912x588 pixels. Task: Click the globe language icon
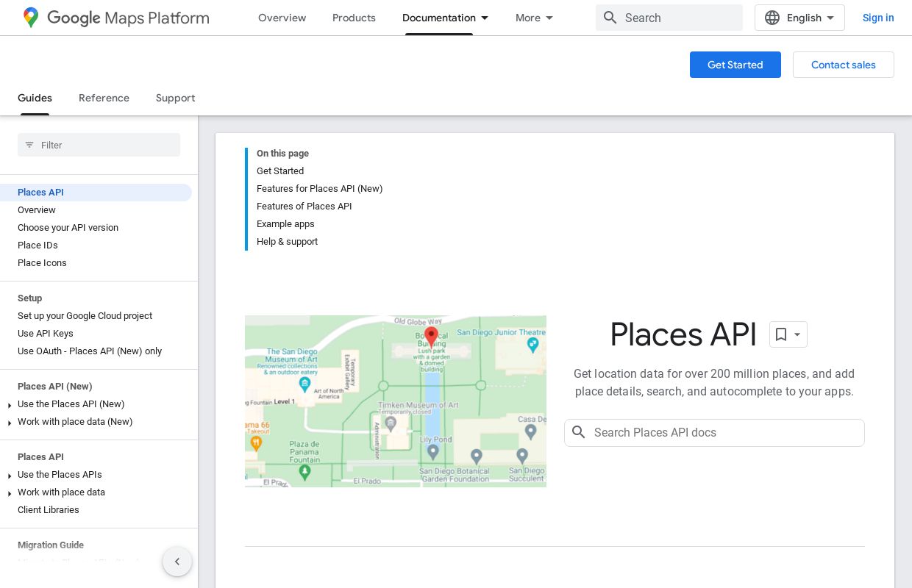(x=772, y=18)
